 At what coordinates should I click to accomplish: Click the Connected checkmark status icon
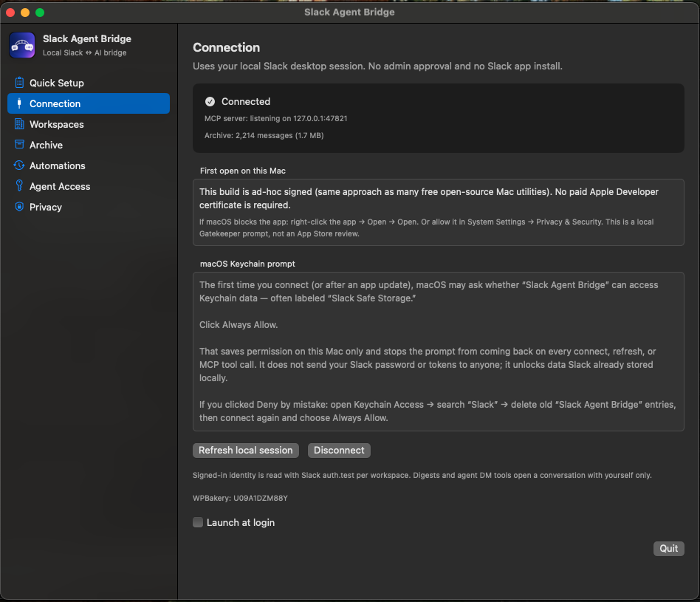click(210, 102)
